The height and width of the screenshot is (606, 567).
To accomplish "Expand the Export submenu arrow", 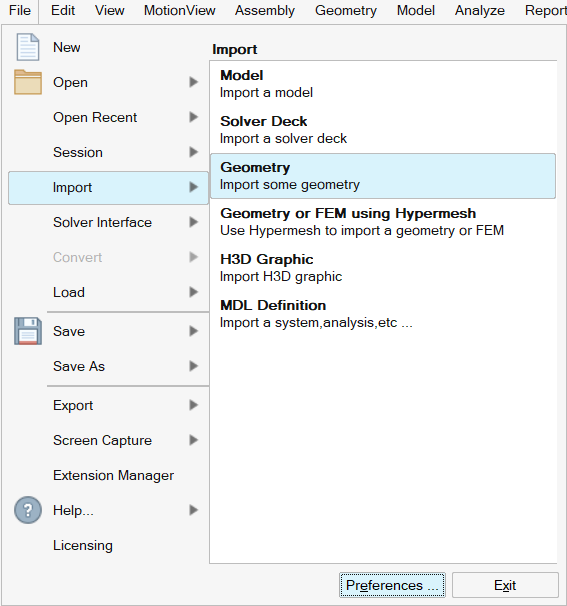I will 194,405.
